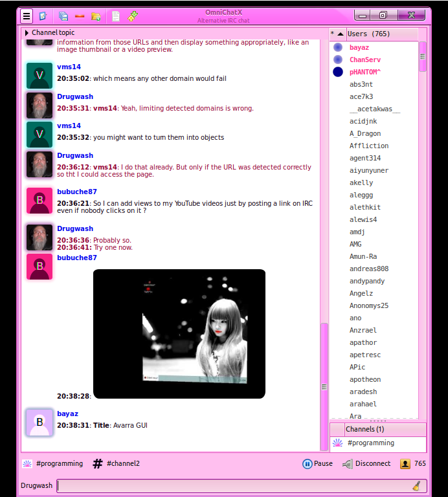Image resolution: width=448 pixels, height=497 pixels.
Task: Select user alethkit
Action: tap(365, 207)
